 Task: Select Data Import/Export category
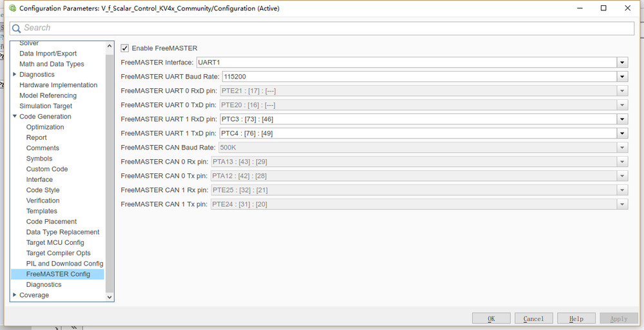click(48, 53)
